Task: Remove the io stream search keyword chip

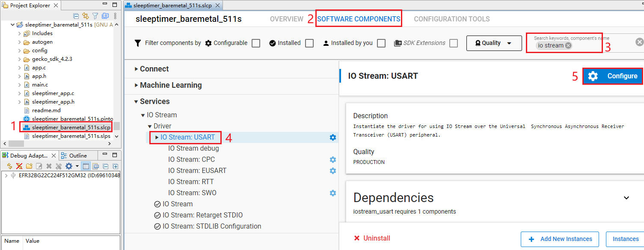Action: pos(569,45)
